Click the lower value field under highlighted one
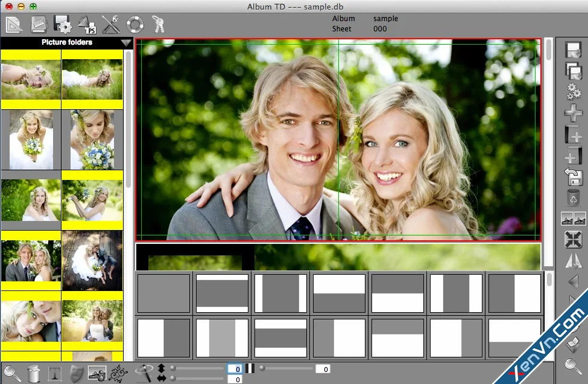Screen dimensions: 588x384 (x=235, y=379)
